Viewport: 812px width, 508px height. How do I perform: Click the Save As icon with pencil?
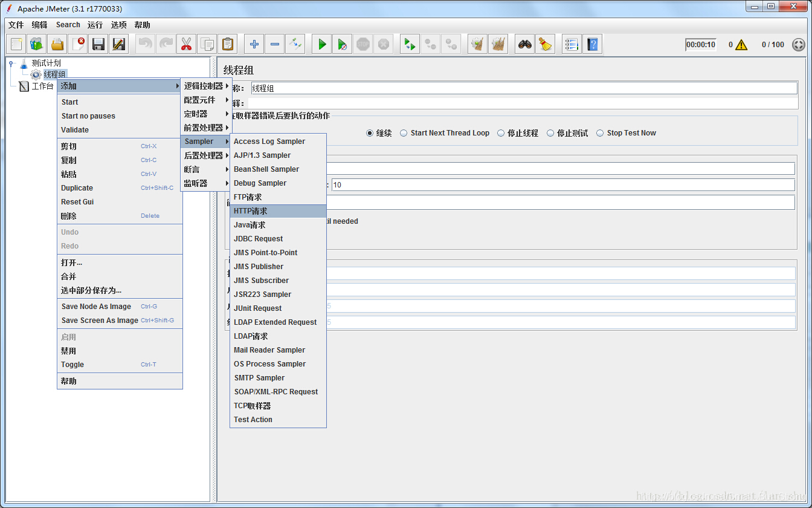tap(119, 44)
